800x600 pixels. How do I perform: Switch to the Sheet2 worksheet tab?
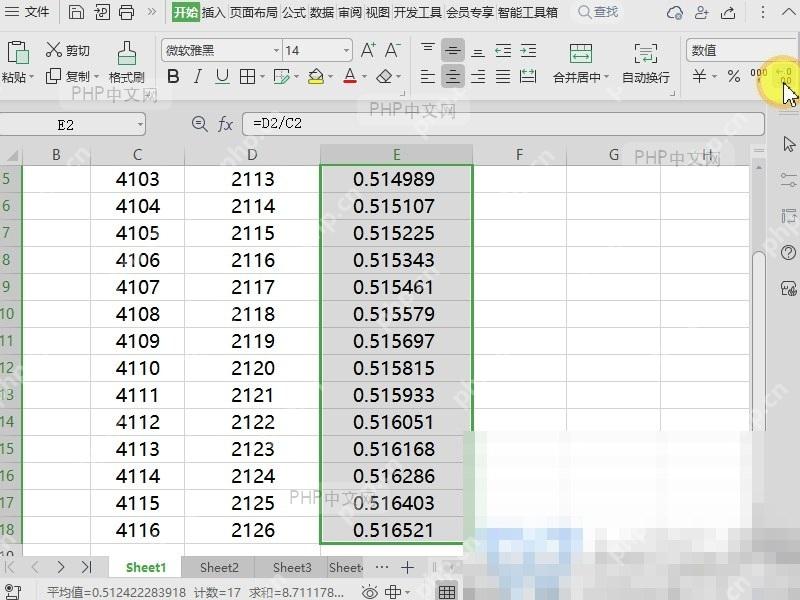pos(219,567)
